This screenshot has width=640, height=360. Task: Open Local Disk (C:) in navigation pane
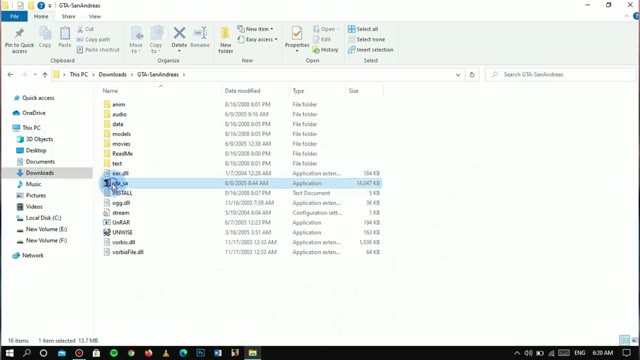39,218
